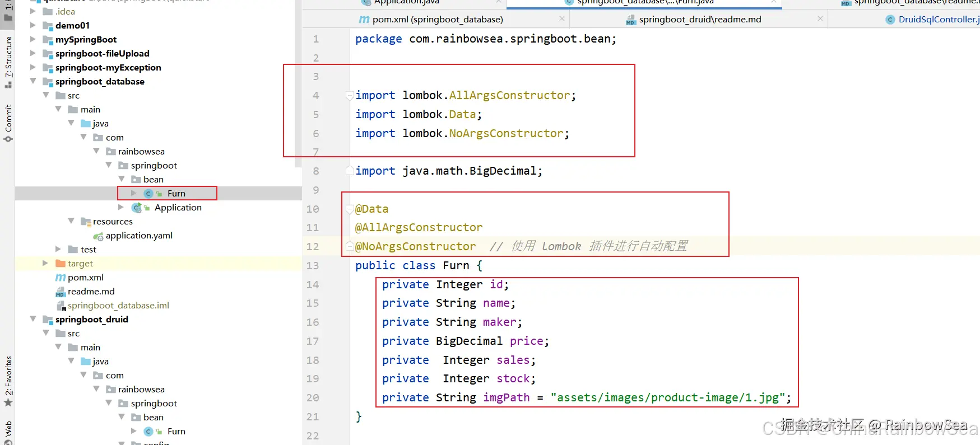Click the .idea folder icon
980x445 pixels.
[48, 11]
